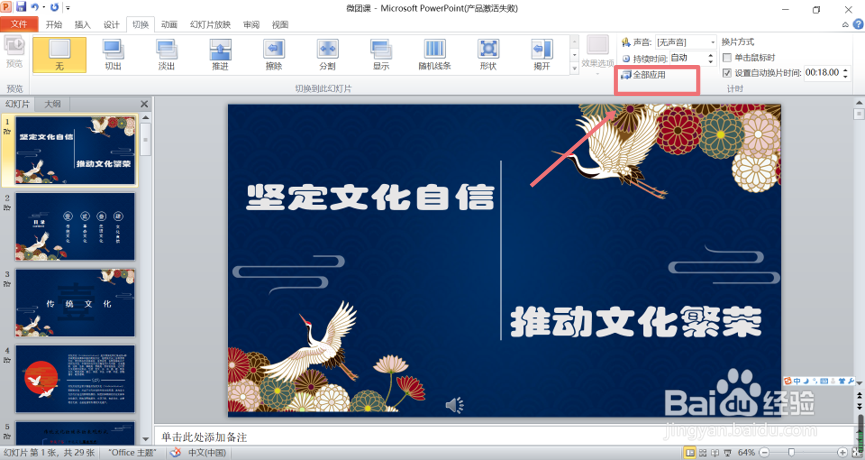Open 效果选项 effect options dropdown

pos(597,54)
